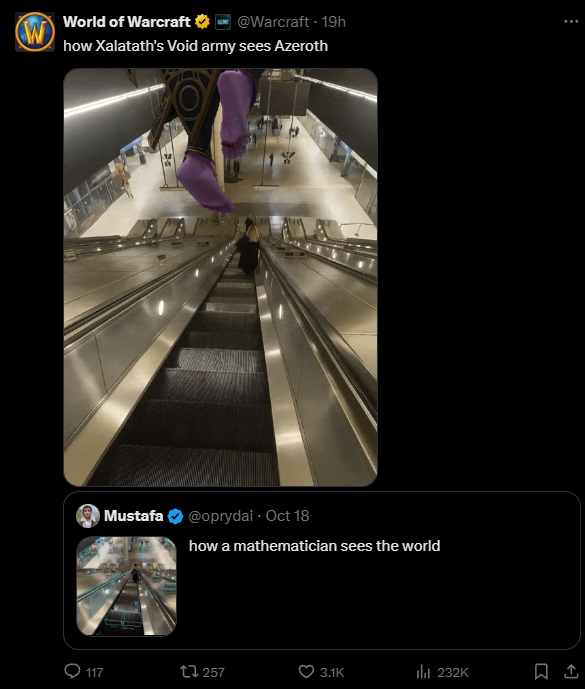Share the post via upload icon
The width and height of the screenshot is (585, 689).
pyautogui.click(x=570, y=671)
